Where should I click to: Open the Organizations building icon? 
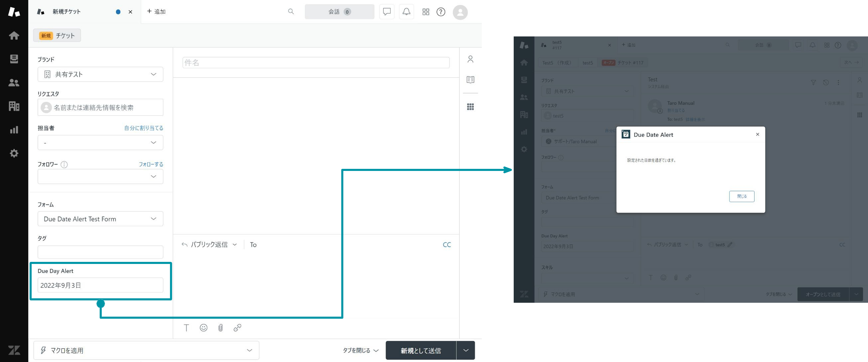[14, 106]
